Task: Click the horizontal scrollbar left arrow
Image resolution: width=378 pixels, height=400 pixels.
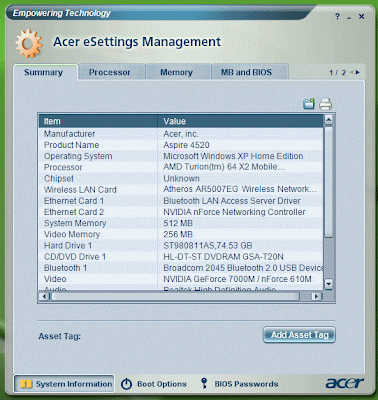Action: tap(44, 296)
